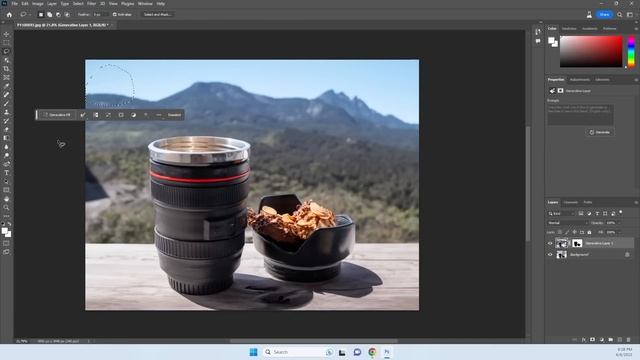Click the Select and Mask button
Screen dimensions: 640x360
click(157, 14)
